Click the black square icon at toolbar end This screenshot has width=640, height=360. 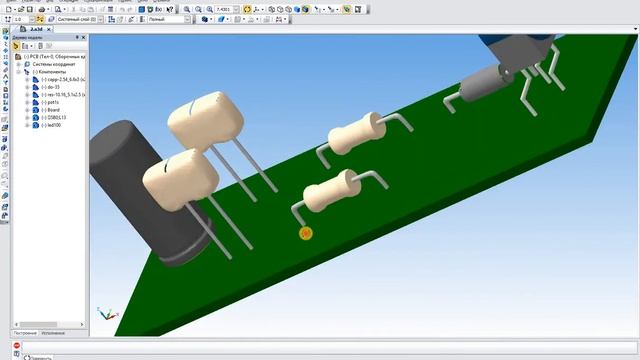(x=358, y=9)
